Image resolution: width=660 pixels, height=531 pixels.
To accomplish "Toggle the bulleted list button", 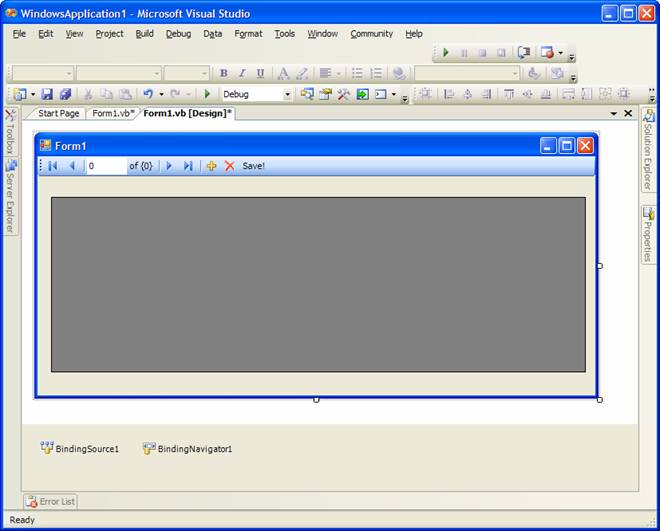I will coord(357,73).
